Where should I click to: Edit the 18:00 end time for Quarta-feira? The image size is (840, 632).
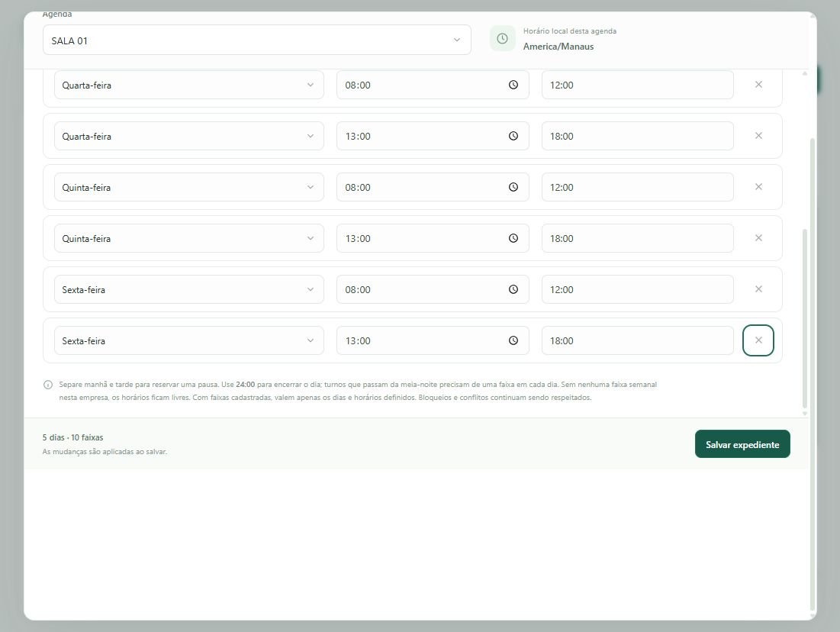coord(638,136)
